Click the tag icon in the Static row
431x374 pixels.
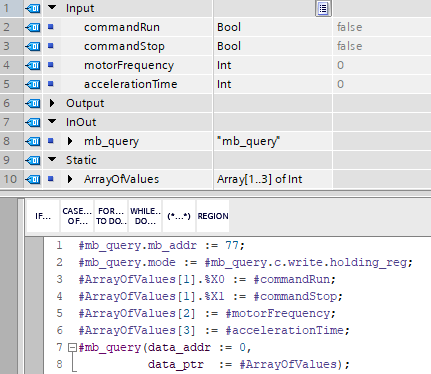[33, 160]
